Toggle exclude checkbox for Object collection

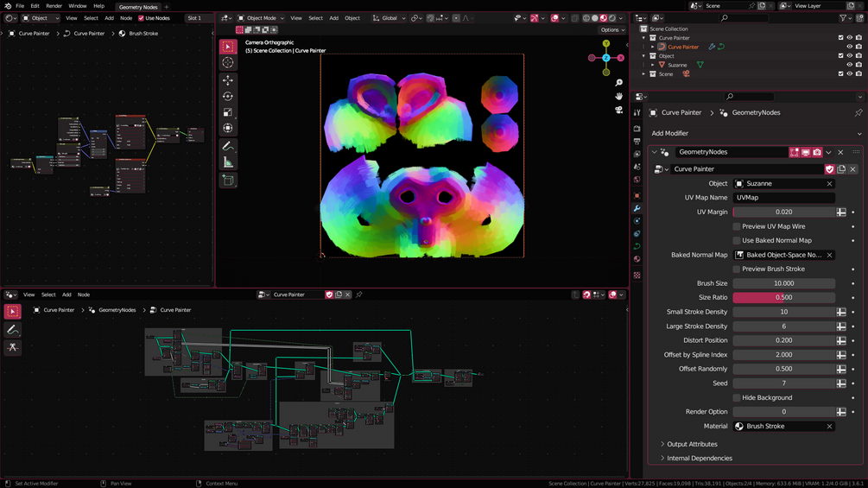tap(841, 56)
